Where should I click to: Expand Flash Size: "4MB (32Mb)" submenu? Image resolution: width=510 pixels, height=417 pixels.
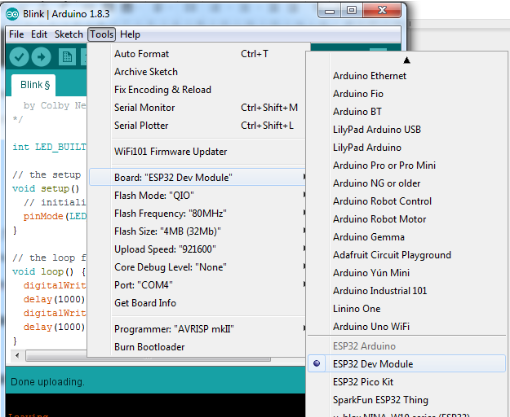(197, 231)
